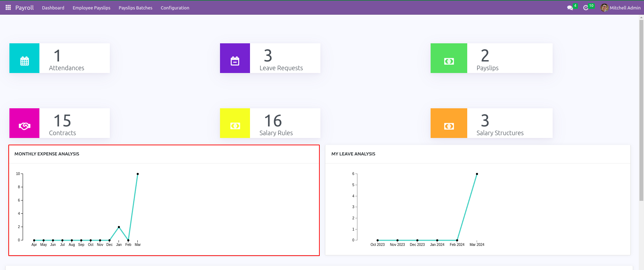
Task: Click the Attendances count number 1
Action: click(58, 56)
